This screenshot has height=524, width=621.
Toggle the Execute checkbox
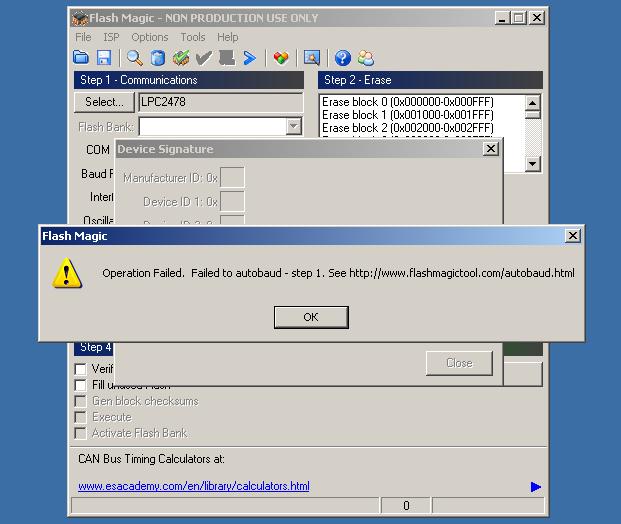pyautogui.click(x=80, y=417)
